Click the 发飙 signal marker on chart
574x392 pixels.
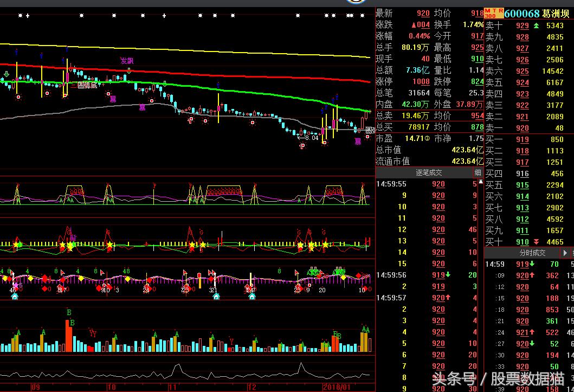pyautogui.click(x=127, y=61)
